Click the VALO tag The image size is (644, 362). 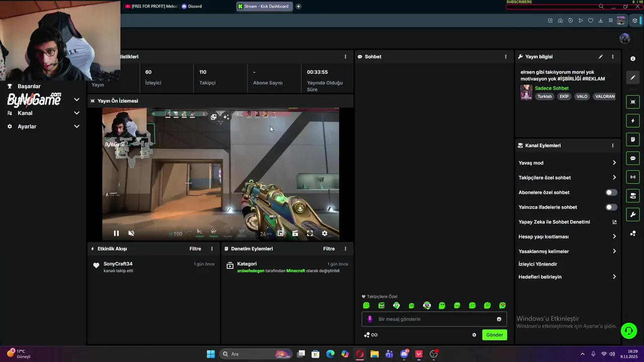click(x=582, y=97)
